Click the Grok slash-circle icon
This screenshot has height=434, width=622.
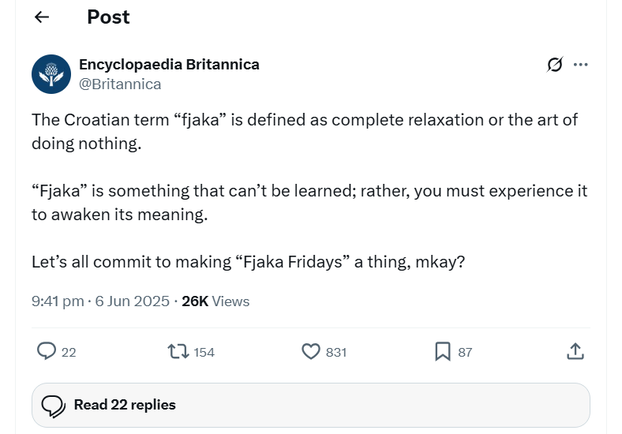[555, 65]
